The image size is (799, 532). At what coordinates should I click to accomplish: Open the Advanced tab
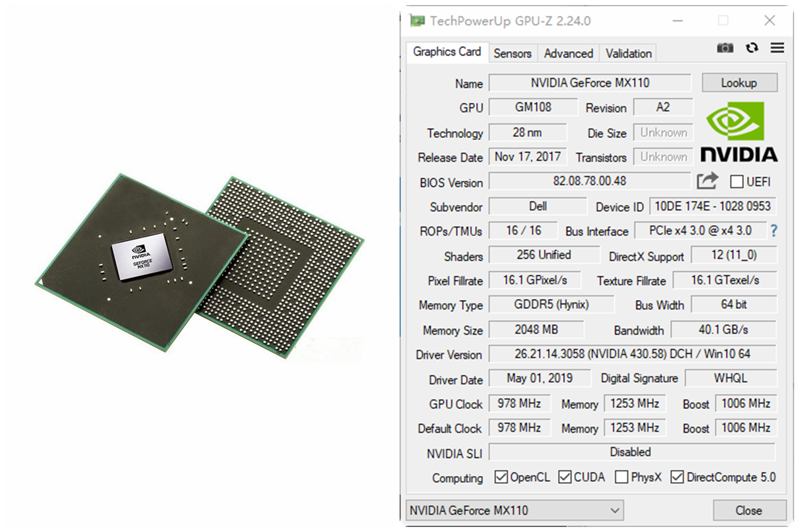(x=568, y=53)
